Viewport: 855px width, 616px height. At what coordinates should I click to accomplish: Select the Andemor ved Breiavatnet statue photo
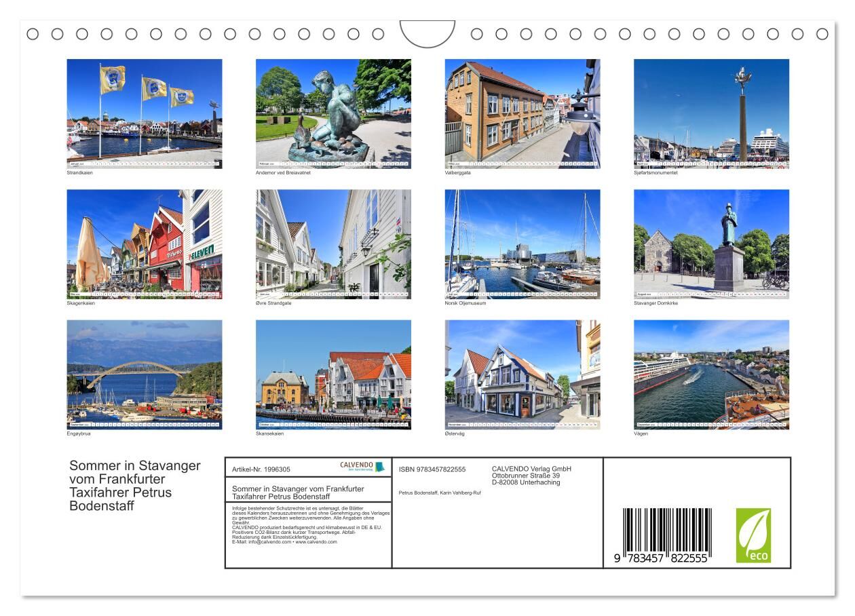[x=333, y=113]
